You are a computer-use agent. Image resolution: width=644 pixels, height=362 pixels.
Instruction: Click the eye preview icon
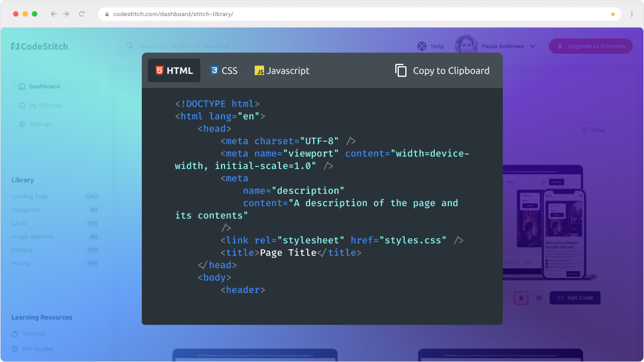[x=539, y=298]
